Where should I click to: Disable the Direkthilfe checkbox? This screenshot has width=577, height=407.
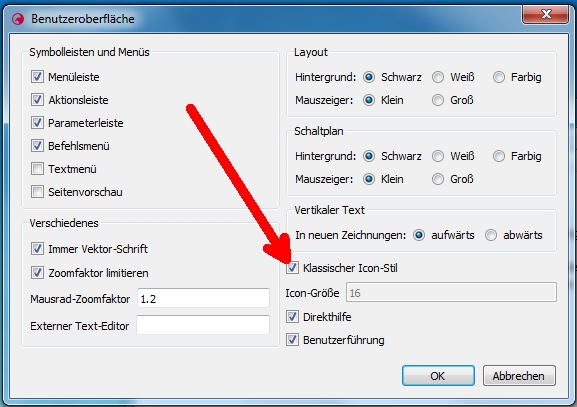point(293,316)
